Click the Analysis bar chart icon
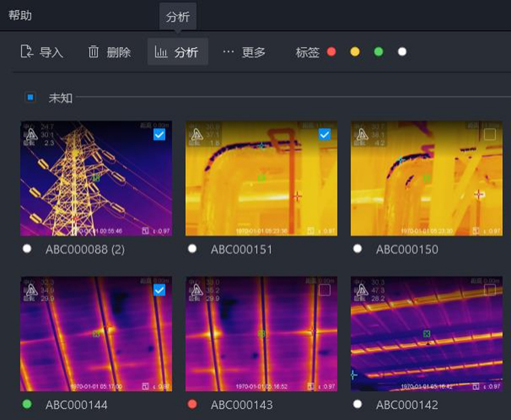Image resolution: width=511 pixels, height=420 pixels. click(161, 52)
